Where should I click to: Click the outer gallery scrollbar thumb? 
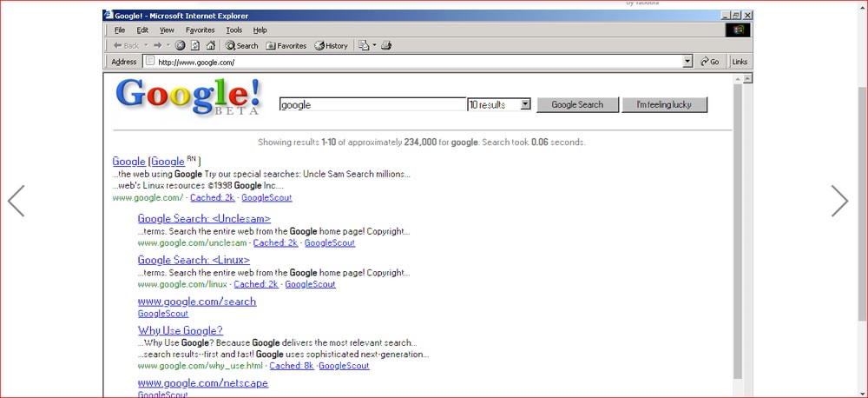pos(863,204)
